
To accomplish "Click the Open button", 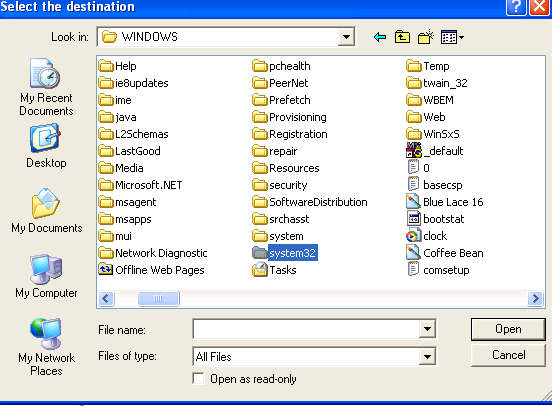I will (508, 329).
